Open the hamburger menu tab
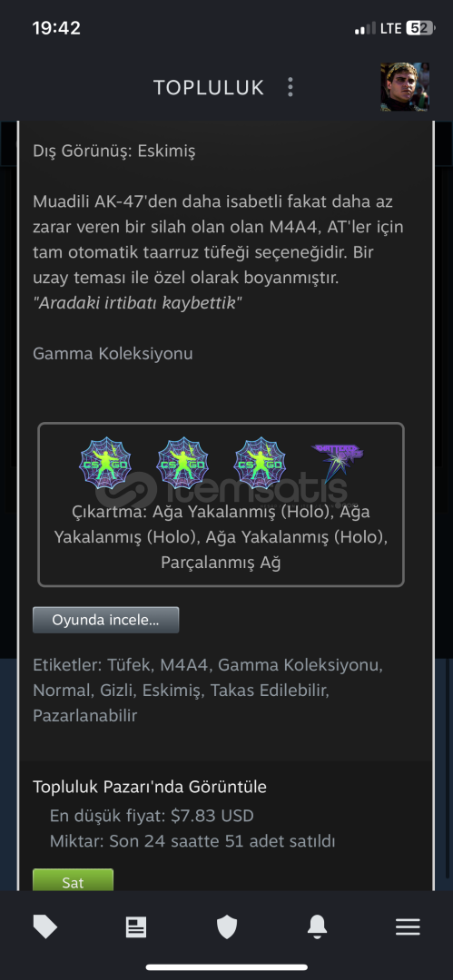The width and height of the screenshot is (453, 980). (408, 927)
